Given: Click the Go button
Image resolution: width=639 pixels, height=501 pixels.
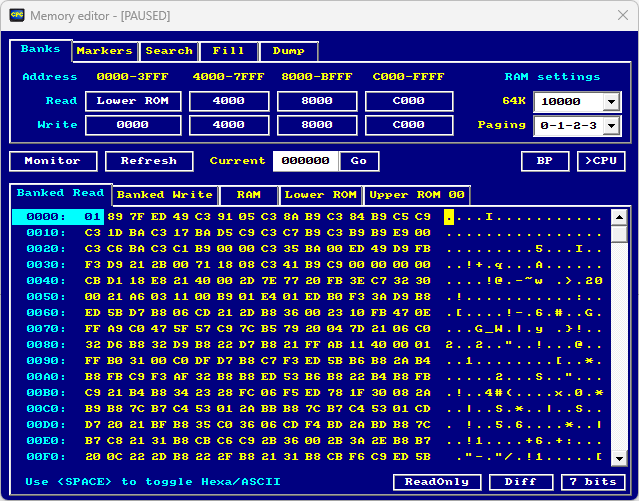Looking at the screenshot, I should [x=359, y=161].
